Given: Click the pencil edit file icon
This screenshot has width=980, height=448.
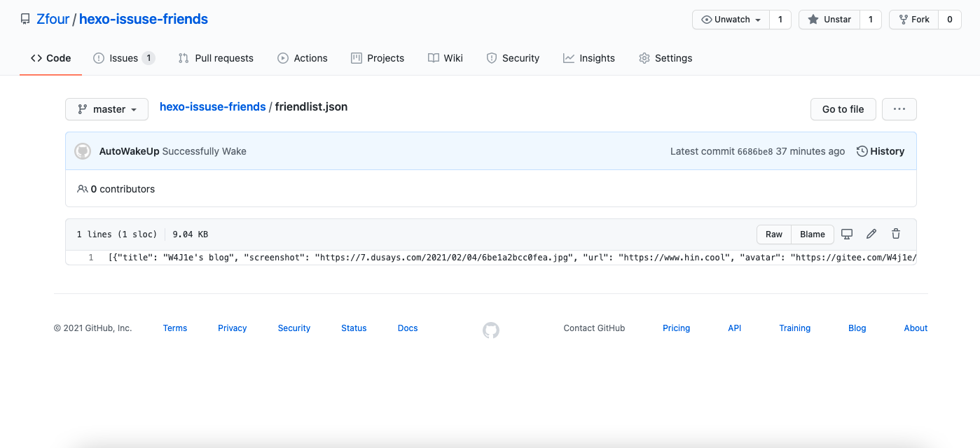Looking at the screenshot, I should click(871, 234).
